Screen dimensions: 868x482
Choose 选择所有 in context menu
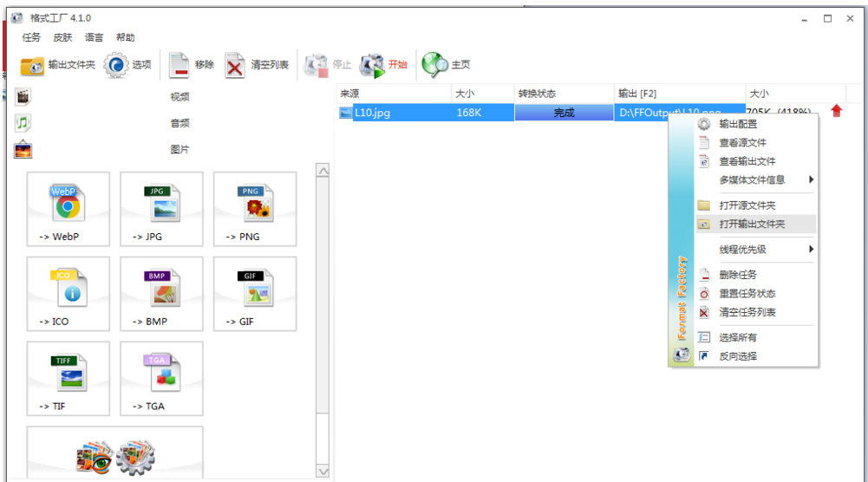[x=755, y=337]
